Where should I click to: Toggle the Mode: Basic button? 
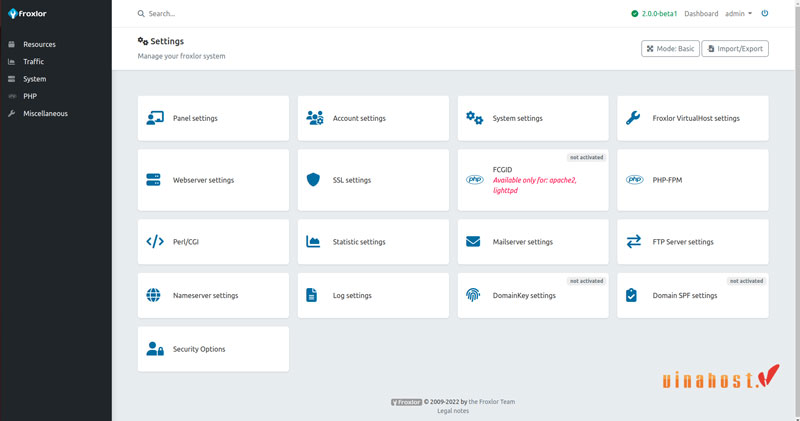pos(670,49)
